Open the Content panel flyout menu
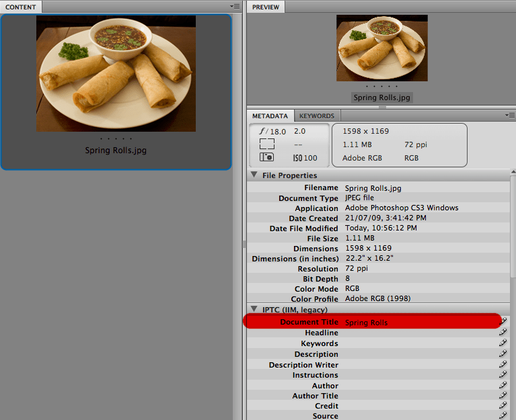Viewport: 516px width, 420px height. click(x=235, y=7)
